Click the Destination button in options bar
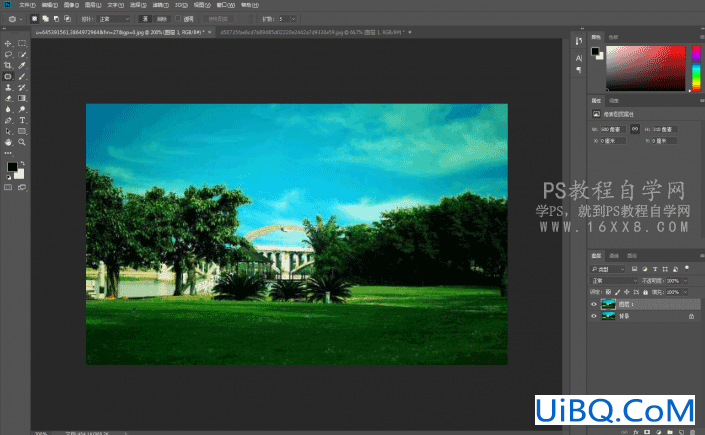This screenshot has width=705, height=435. (161, 19)
